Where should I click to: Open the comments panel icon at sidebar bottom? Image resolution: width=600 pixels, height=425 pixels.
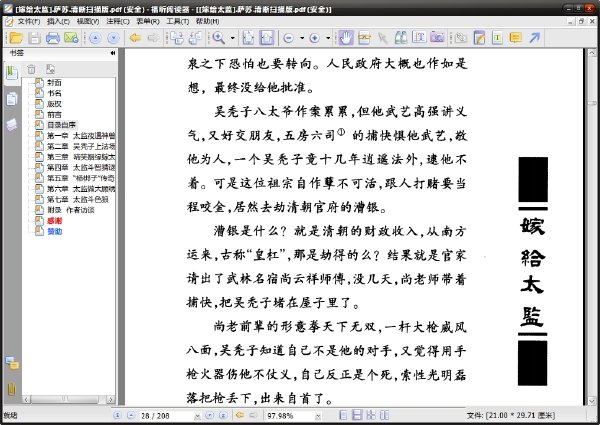12,363
